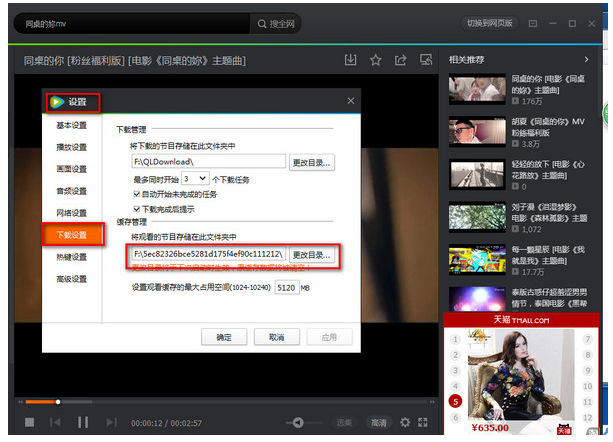613x442 pixels.
Task: Click 选集 button in player bar
Action: click(344, 423)
